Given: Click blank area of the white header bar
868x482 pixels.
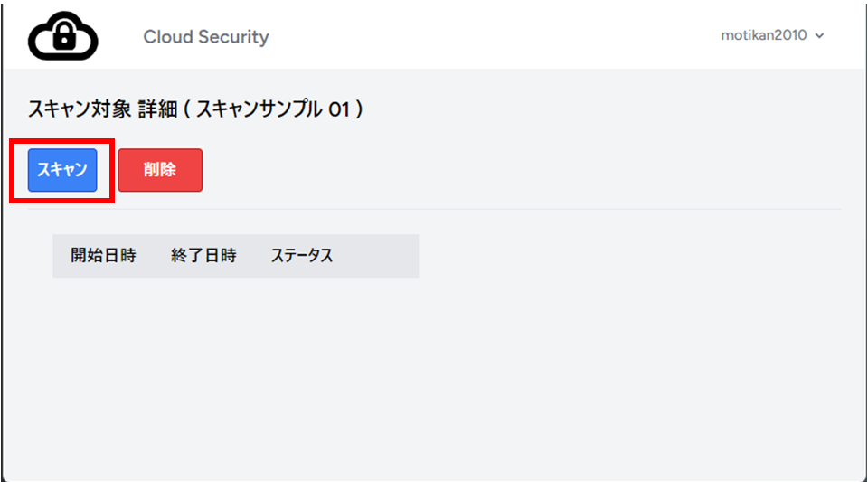Looking at the screenshot, I should [497, 36].
